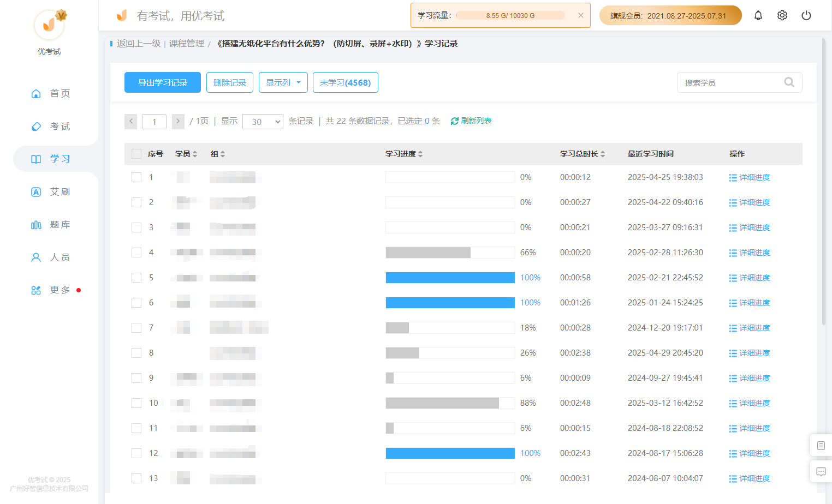Image resolution: width=832 pixels, height=504 pixels.
Task: Click the 66% progress bar in row 4
Action: pos(450,253)
